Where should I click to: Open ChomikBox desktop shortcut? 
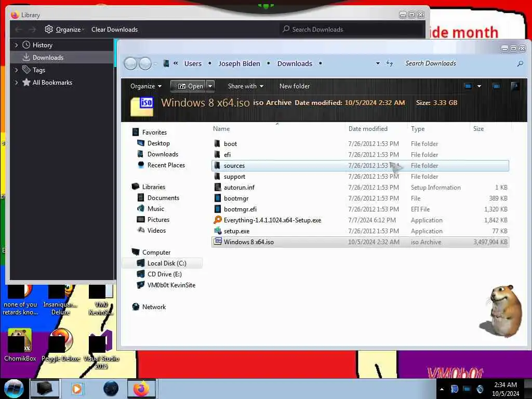20,345
